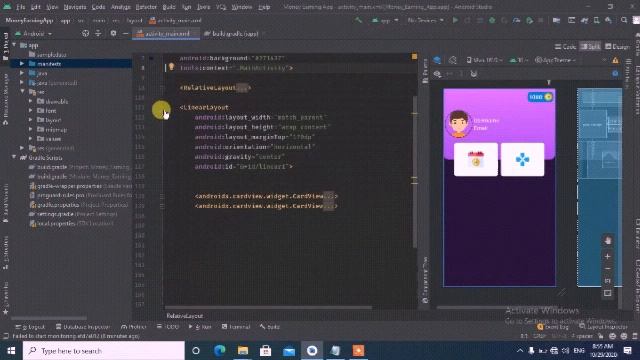Switch to Code view mode
The image size is (640, 360).
point(565,47)
